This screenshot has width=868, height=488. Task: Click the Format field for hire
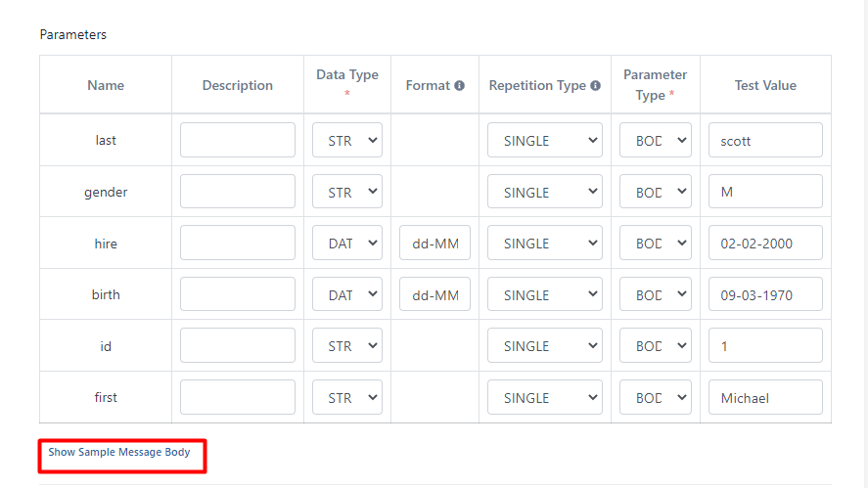[x=435, y=244]
